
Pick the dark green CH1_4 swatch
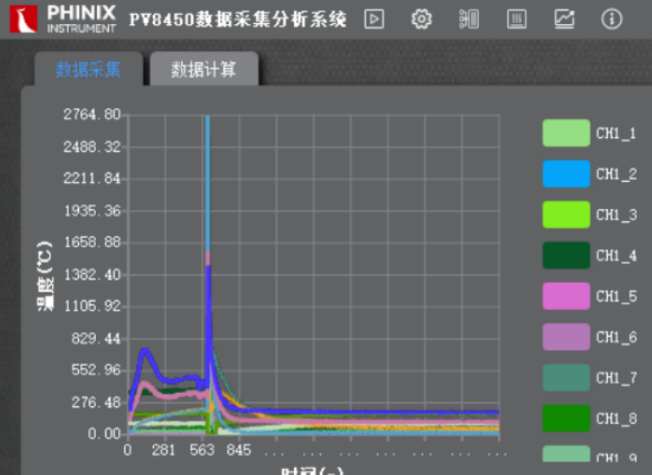click(x=566, y=256)
